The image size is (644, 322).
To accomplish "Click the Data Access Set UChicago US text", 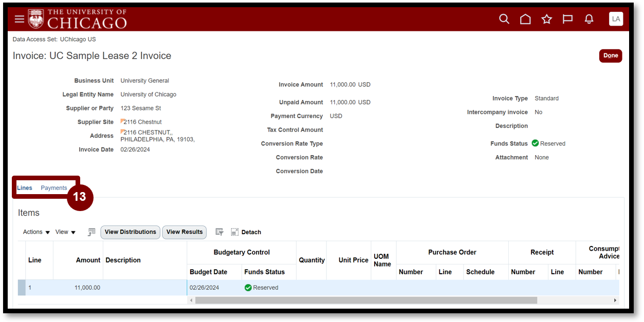I will [54, 40].
